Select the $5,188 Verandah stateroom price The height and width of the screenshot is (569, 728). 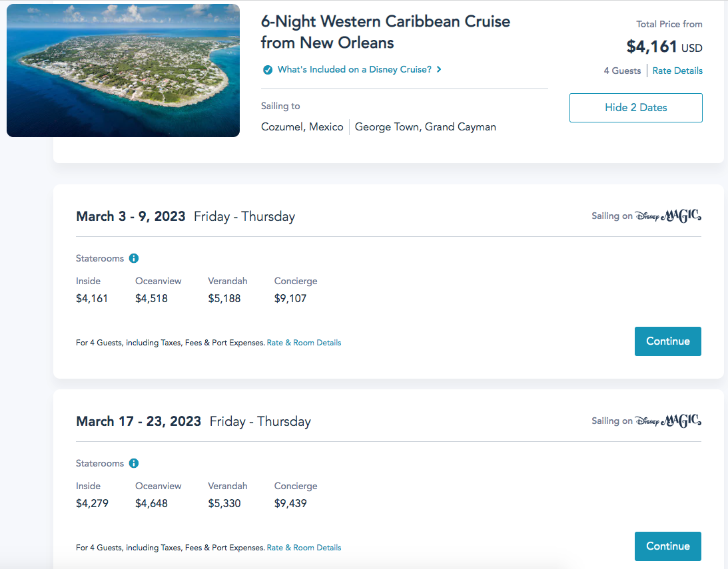[224, 298]
